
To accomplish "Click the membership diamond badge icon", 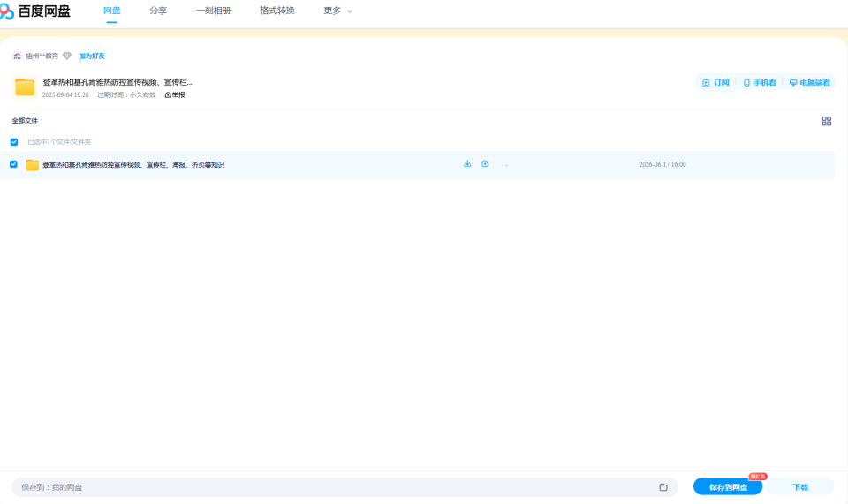I will (x=67, y=56).
